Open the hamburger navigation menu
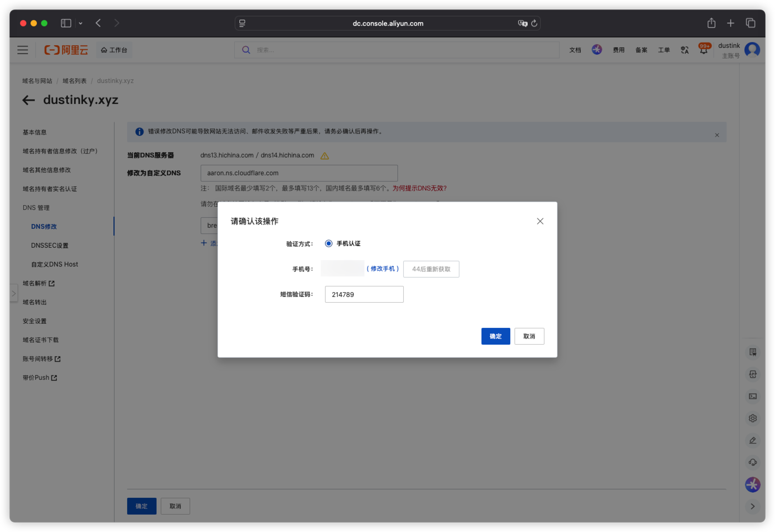The image size is (775, 532). click(x=23, y=50)
